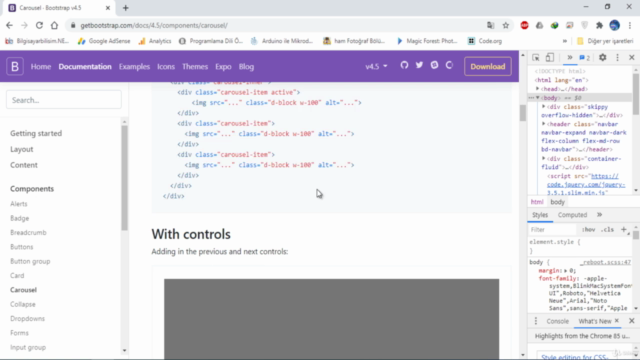Open a new browser tab
The width and height of the screenshot is (640, 360).
click(x=125, y=8)
